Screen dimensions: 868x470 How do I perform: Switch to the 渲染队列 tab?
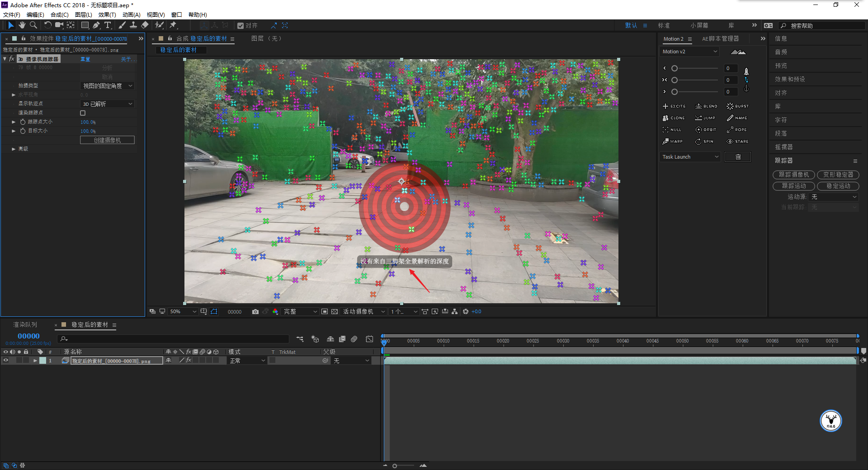25,324
